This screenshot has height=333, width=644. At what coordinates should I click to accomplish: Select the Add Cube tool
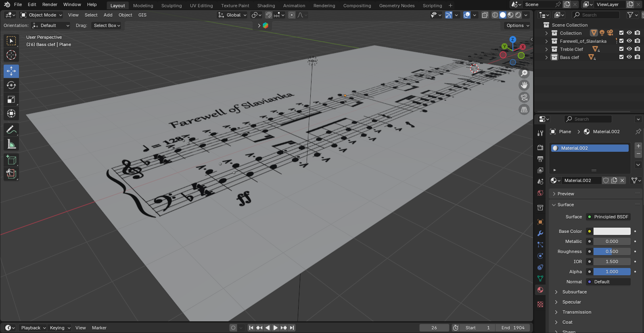[11, 160]
